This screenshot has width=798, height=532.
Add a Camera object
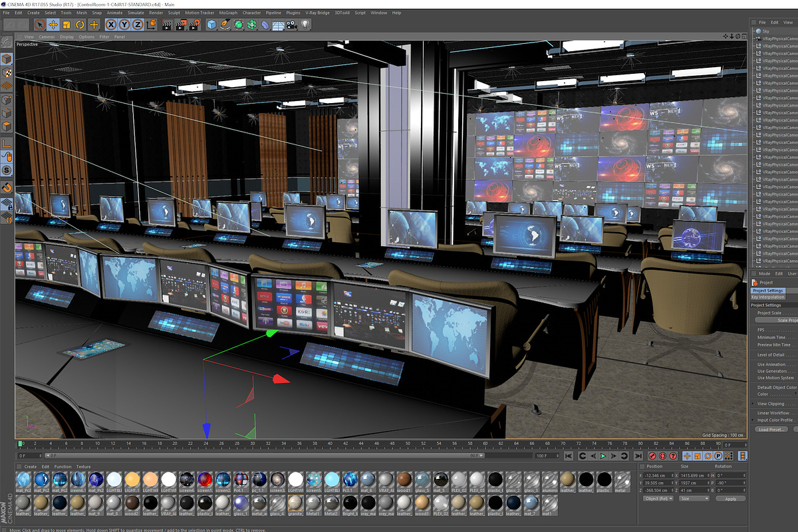pos(291,25)
